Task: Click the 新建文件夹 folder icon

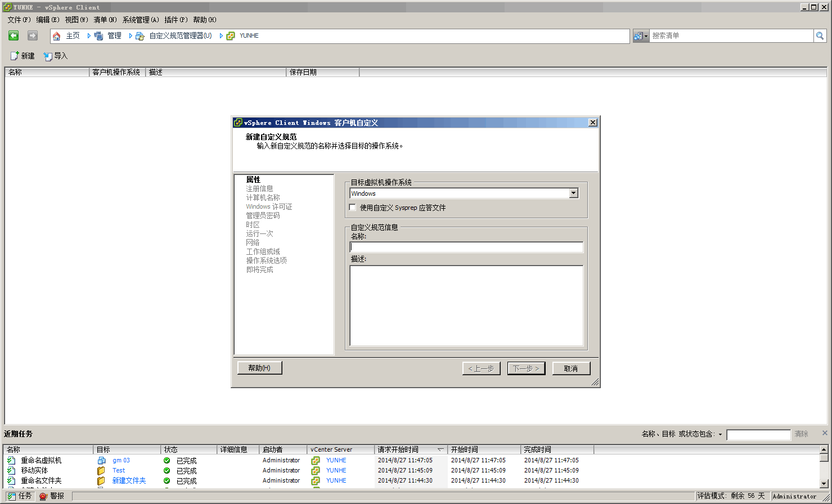Action: point(101,480)
